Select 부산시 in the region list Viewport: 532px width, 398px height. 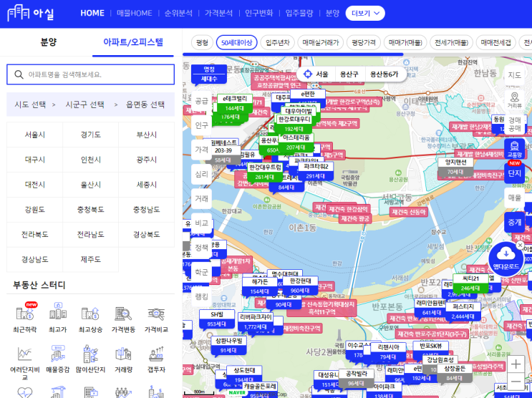click(x=146, y=135)
